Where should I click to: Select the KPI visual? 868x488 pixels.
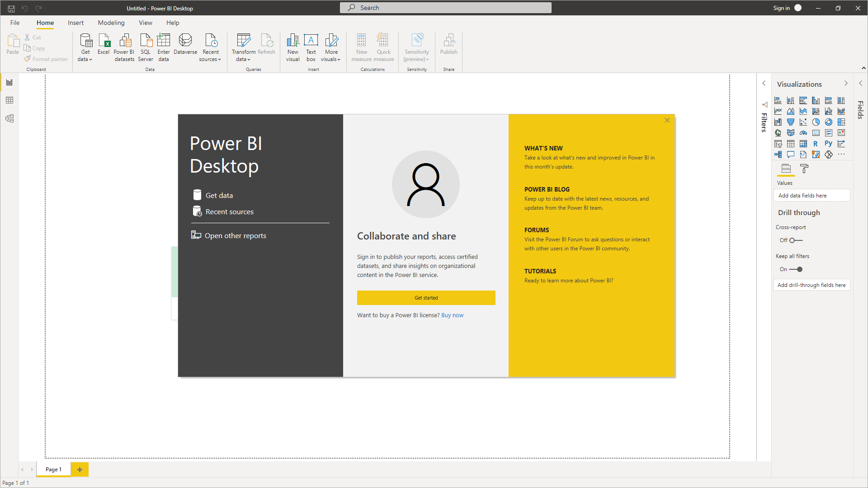coord(841,133)
